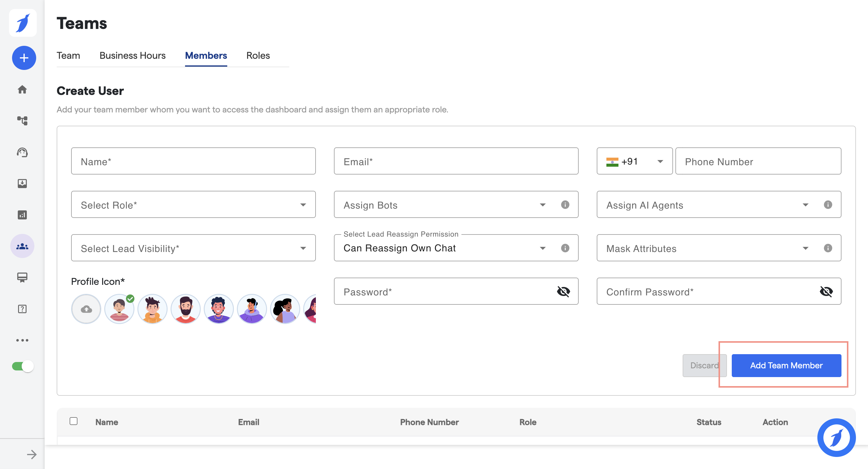
Task: Switch to the Business Hours tab
Action: [132, 55]
